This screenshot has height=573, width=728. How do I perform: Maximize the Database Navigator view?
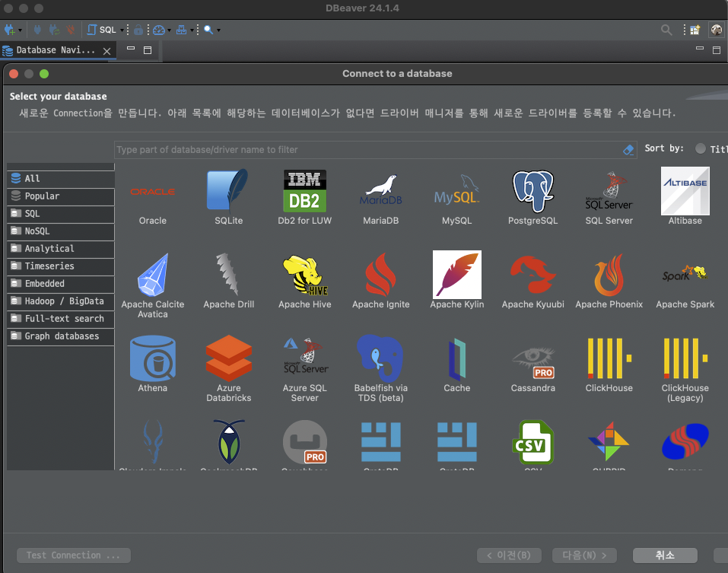coord(148,50)
